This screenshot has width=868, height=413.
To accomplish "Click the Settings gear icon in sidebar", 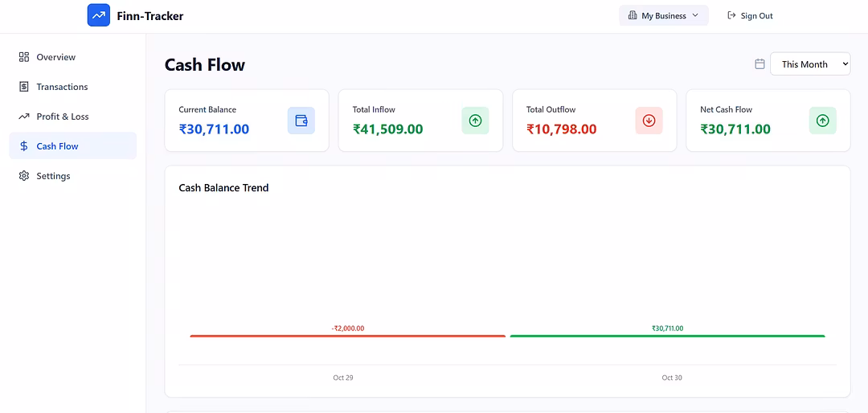I will click(24, 176).
